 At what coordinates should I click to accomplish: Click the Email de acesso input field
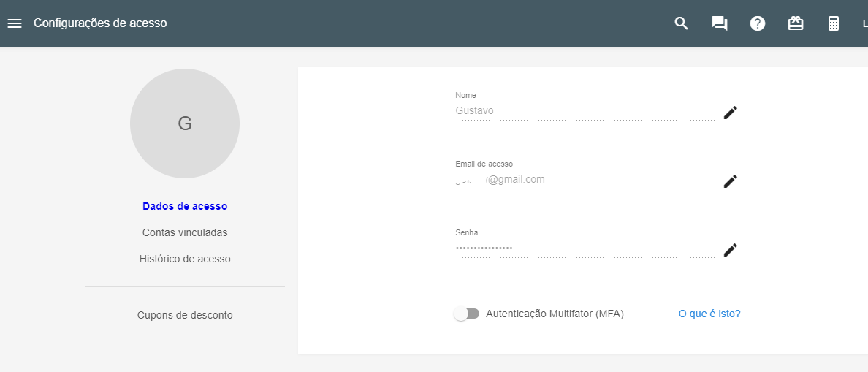tap(583, 180)
